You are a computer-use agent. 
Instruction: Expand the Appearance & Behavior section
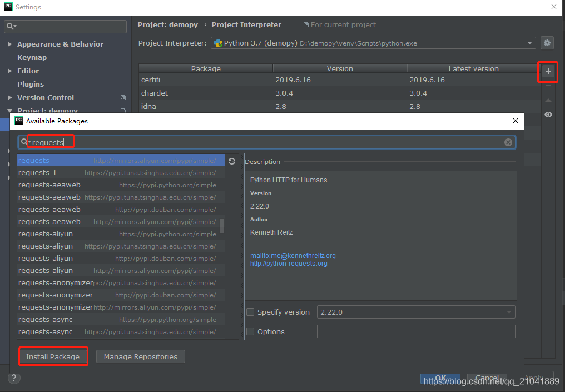(x=9, y=44)
